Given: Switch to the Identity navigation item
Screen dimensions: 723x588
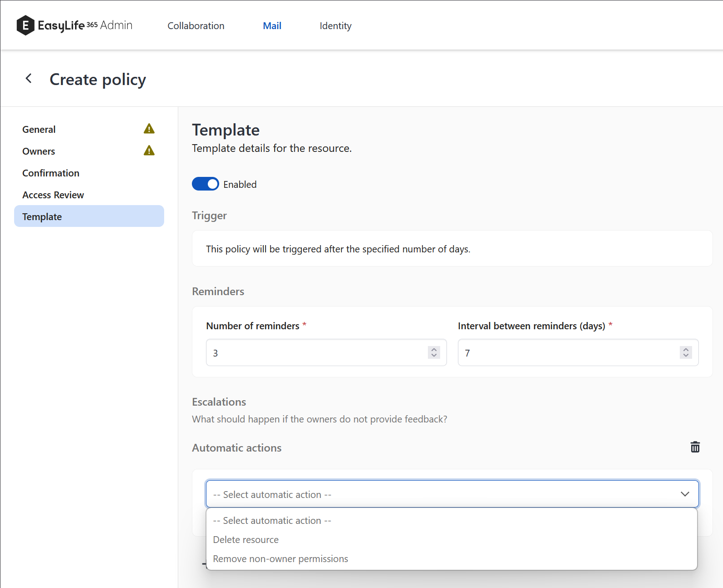Looking at the screenshot, I should pos(335,26).
